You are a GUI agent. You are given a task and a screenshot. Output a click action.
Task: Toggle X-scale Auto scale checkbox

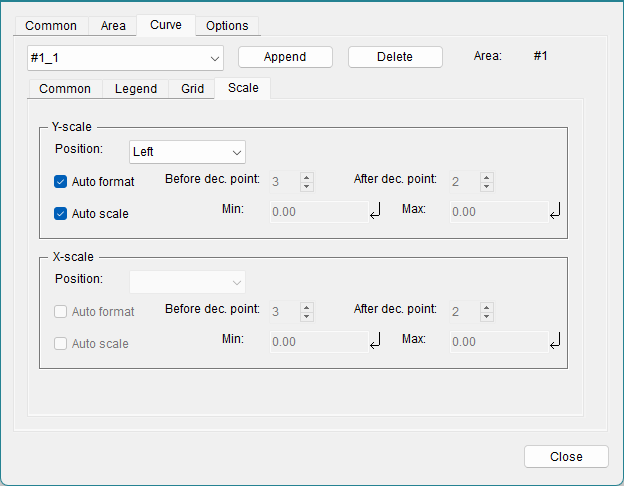(x=61, y=344)
